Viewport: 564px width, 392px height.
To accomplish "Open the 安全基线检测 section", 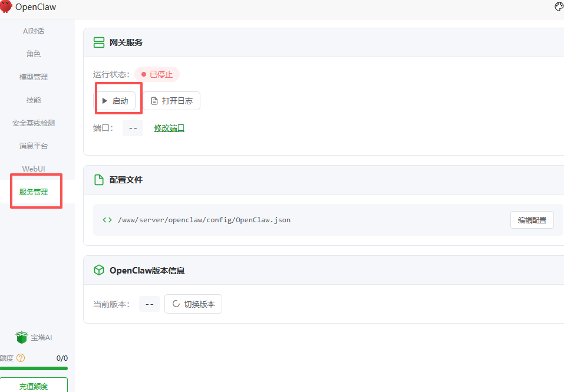I will tap(34, 123).
